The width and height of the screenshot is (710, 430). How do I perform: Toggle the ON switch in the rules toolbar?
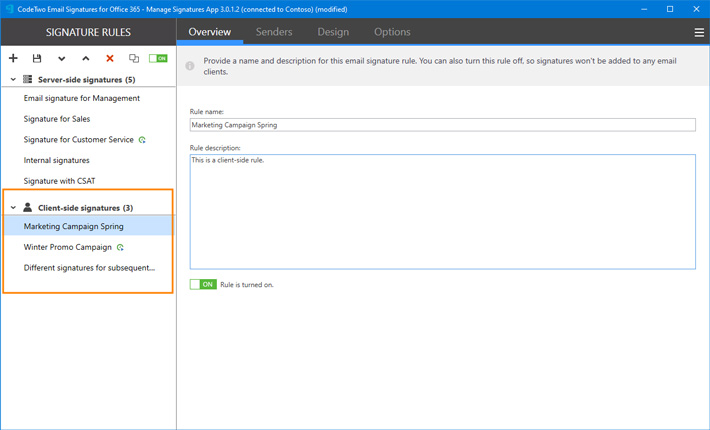click(x=158, y=58)
